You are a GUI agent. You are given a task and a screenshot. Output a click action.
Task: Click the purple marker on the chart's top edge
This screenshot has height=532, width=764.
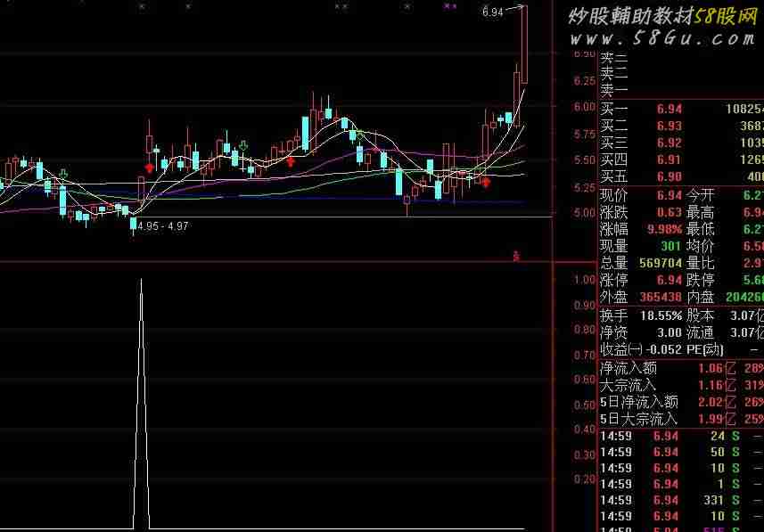[x=449, y=6]
